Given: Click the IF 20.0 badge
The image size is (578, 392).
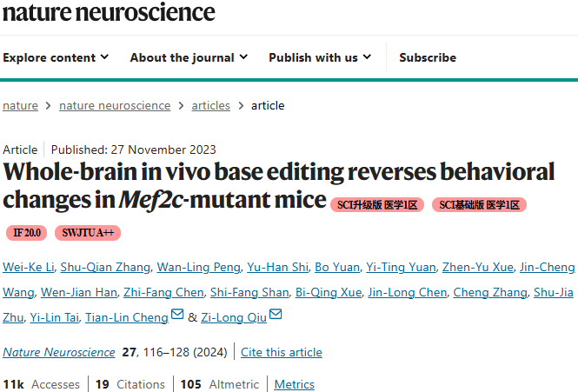Looking at the screenshot, I should tap(27, 233).
